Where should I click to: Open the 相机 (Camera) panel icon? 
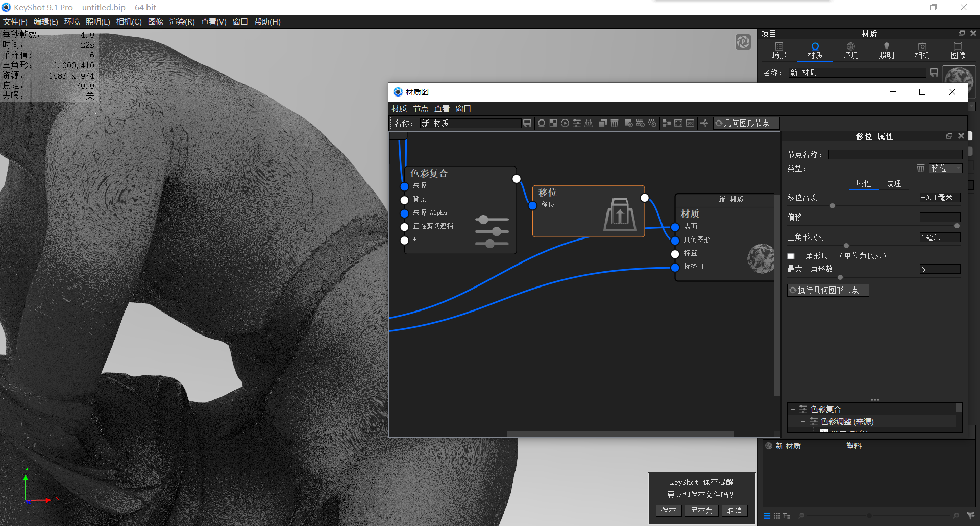(922, 50)
